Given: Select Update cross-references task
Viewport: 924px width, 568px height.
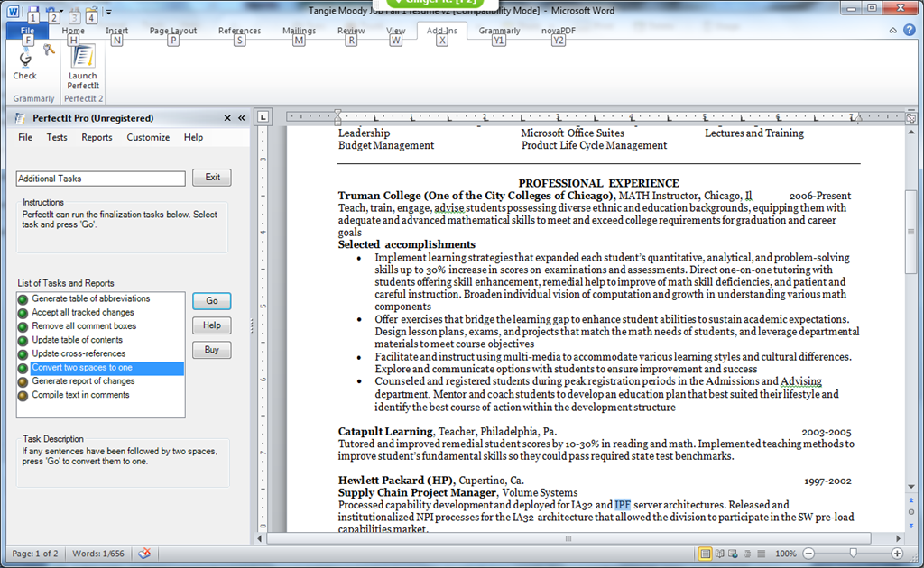Looking at the screenshot, I should click(x=79, y=353).
